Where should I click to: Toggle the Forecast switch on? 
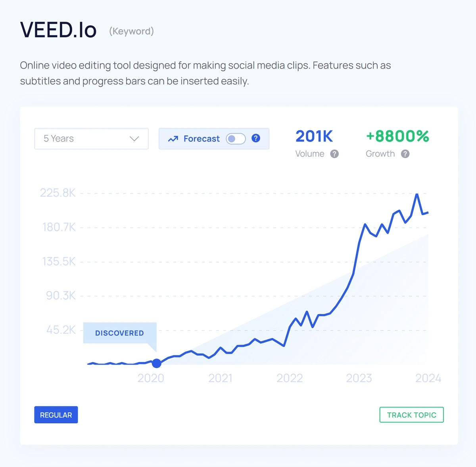click(236, 138)
